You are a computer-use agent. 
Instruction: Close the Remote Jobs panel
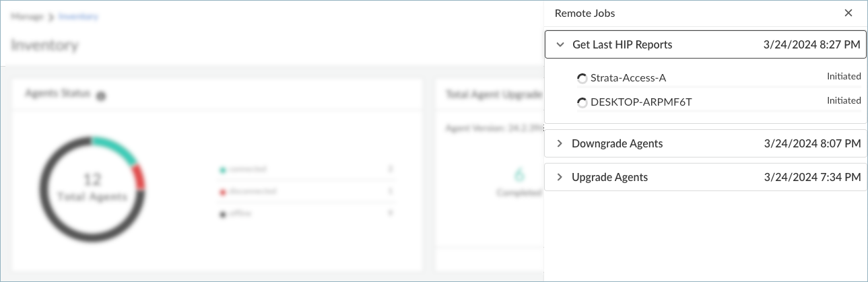(x=848, y=13)
